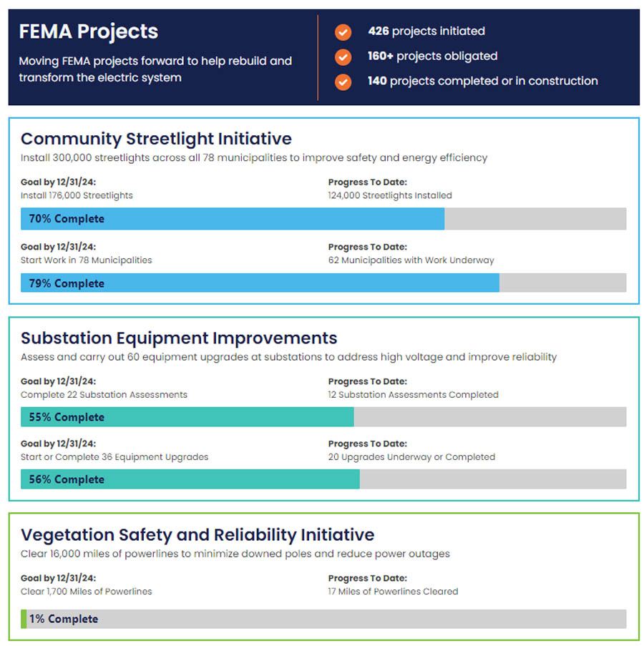Open the Vegetation Safety and Reliability Initiative title
The height and width of the screenshot is (646, 644).
click(x=197, y=534)
